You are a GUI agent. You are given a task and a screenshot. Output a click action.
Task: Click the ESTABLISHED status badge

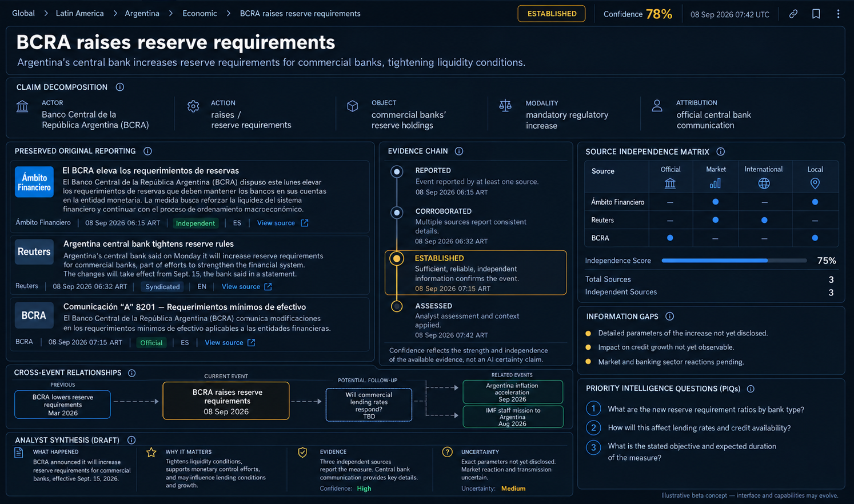tap(552, 14)
